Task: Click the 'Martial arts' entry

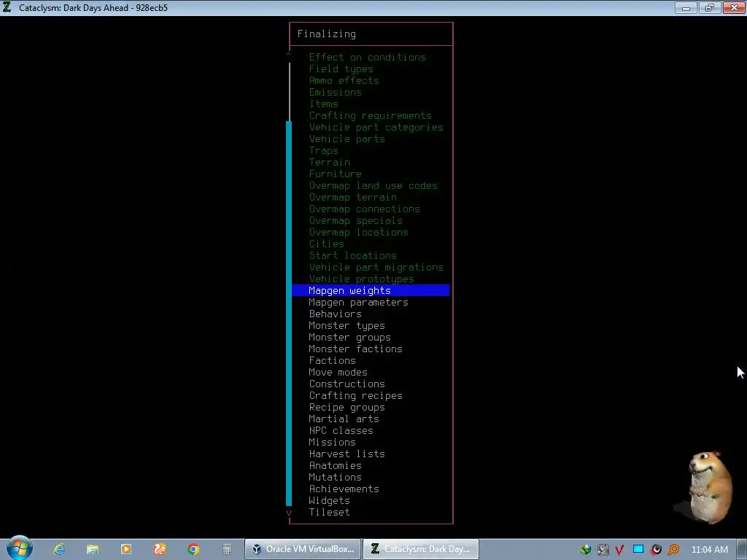Action: [344, 419]
